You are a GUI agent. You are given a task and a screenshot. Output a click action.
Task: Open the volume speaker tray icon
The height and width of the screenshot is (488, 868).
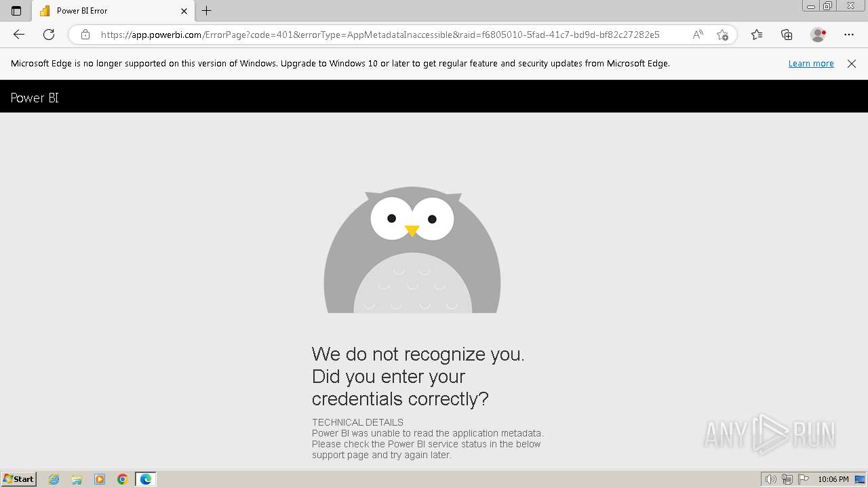point(770,479)
